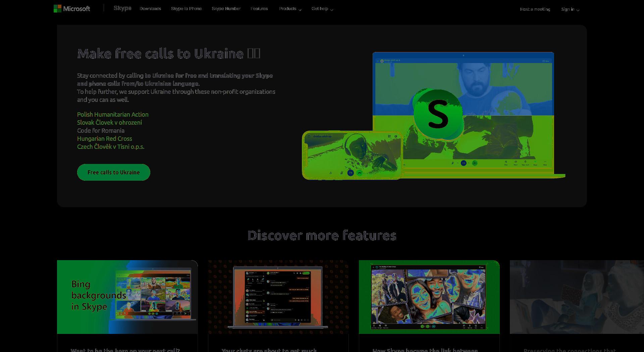Screen dimensions: 644x352
Task: Open the dark chat laptop card image
Action: tap(278, 297)
